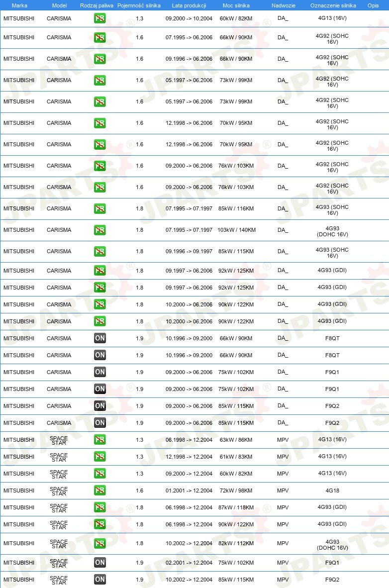Select the 12.1998 -> 12.2004 date cell
The width and height of the screenshot is (389, 588).
(x=189, y=456)
